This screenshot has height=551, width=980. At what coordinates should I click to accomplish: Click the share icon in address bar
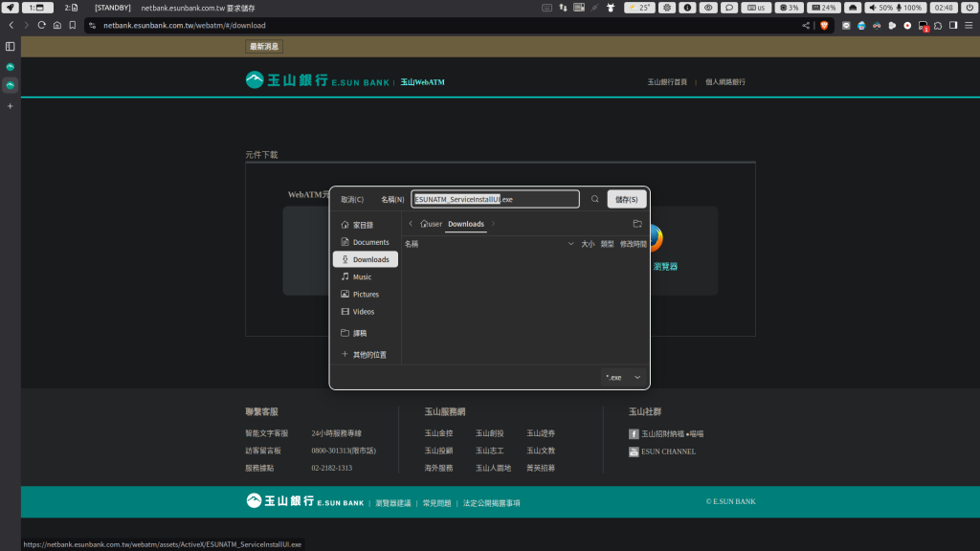click(806, 26)
